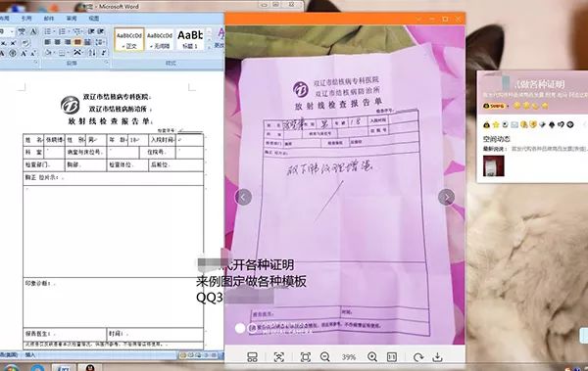The height and width of the screenshot is (371, 588).
Task: Align paragraph text right in Word
Action: pyautogui.click(x=68, y=42)
